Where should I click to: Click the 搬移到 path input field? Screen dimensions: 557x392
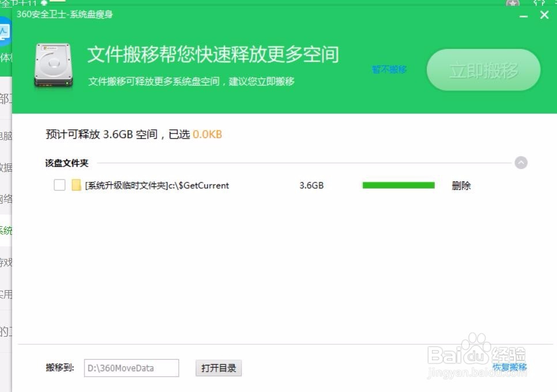(131, 368)
